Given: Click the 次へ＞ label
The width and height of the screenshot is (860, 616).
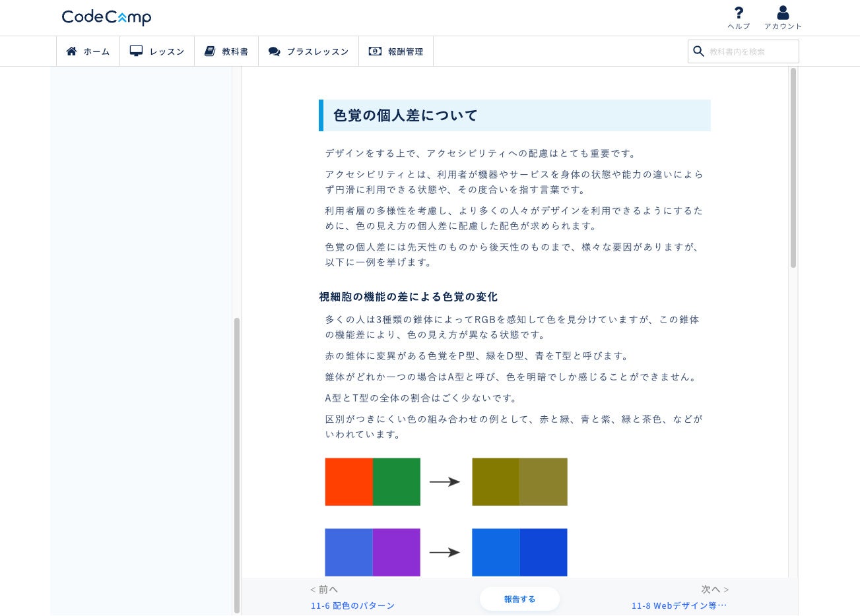Looking at the screenshot, I should 715,589.
